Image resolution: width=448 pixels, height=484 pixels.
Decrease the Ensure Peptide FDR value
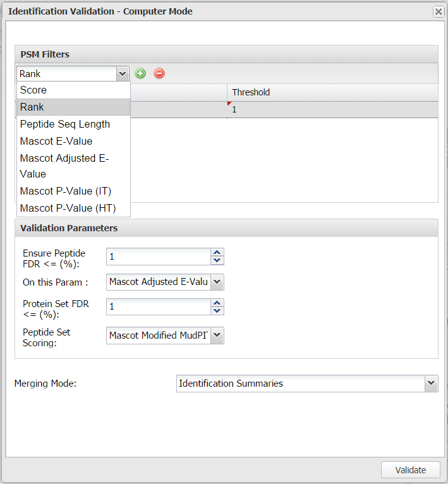[217, 260]
